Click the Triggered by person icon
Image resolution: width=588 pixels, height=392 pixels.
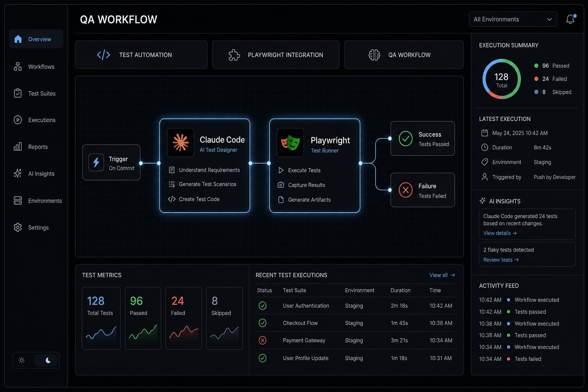point(485,177)
